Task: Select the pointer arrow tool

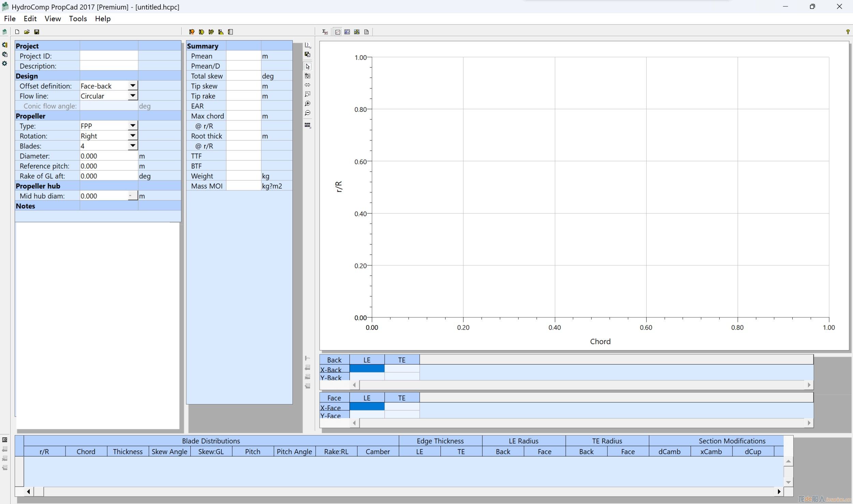Action: (307, 66)
